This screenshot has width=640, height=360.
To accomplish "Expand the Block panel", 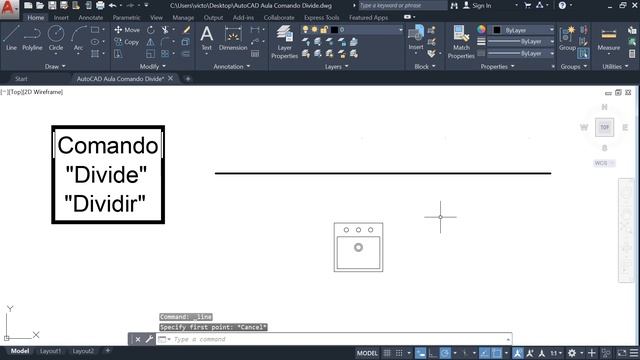I will 425,66.
